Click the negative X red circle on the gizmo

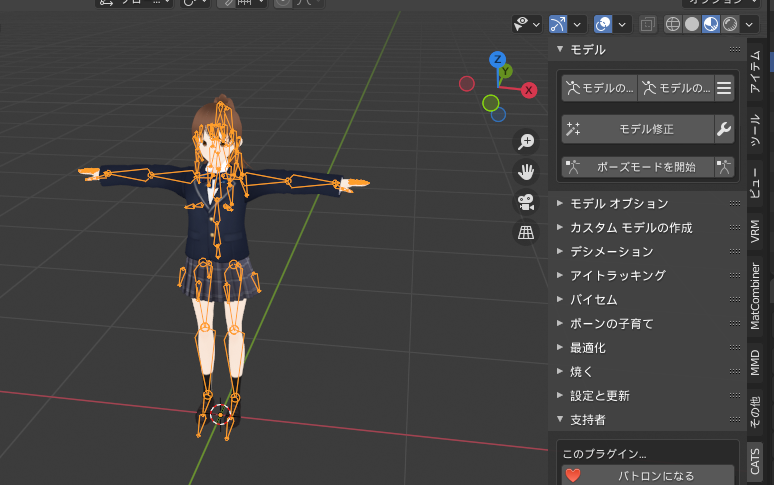click(466, 84)
